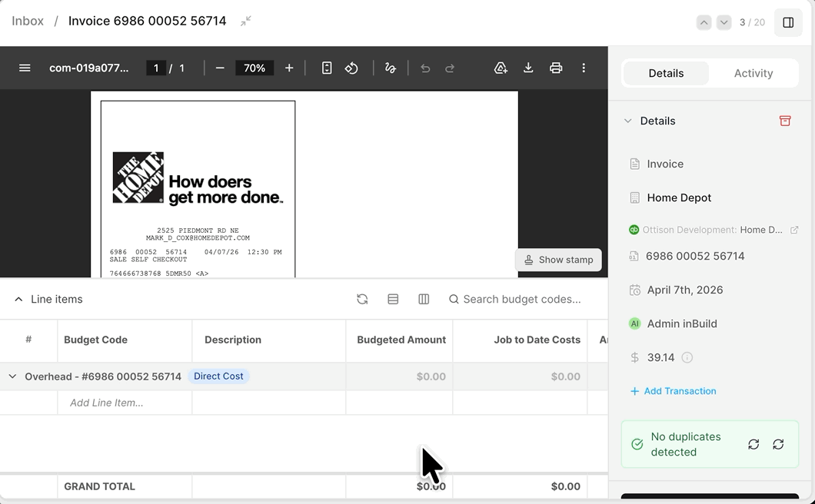Click the Add Line Item cell
Viewport: 815px width, 504px height.
point(125,403)
